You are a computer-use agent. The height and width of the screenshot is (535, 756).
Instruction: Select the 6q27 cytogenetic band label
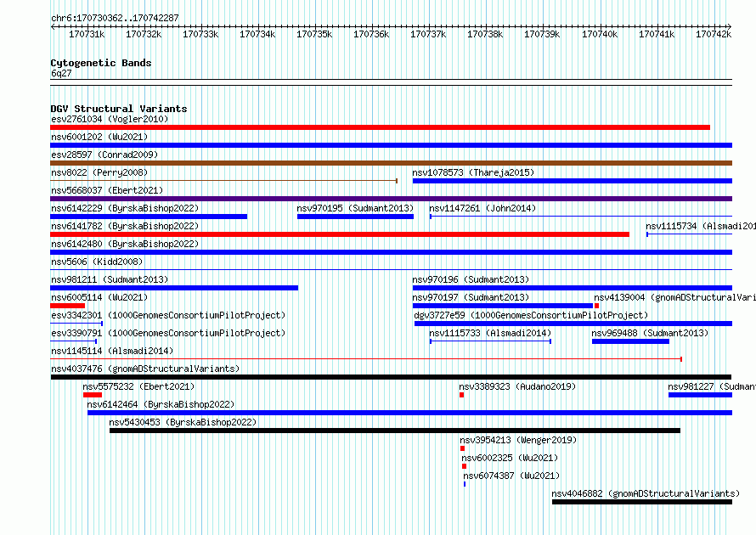click(61, 73)
